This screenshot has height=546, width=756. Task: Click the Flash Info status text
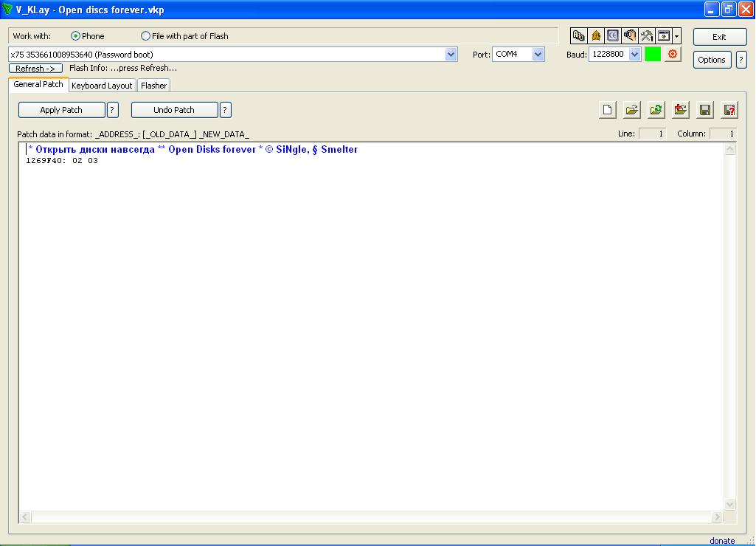[123, 68]
